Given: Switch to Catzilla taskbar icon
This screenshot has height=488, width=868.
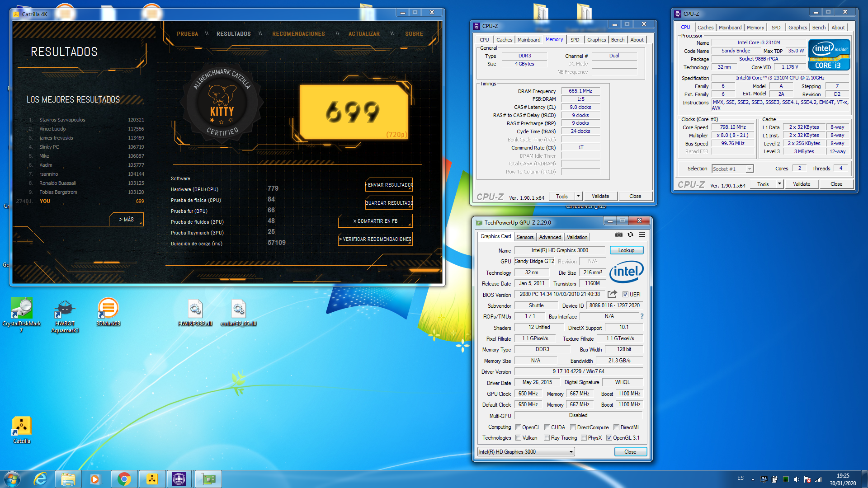Looking at the screenshot, I should [x=152, y=479].
